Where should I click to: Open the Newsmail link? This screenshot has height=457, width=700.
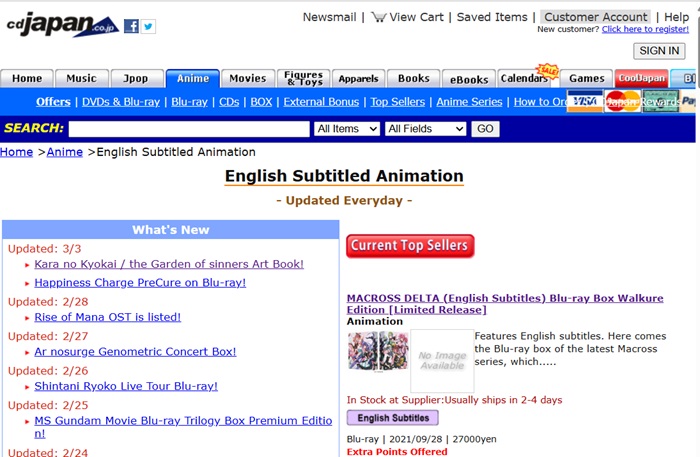click(329, 17)
